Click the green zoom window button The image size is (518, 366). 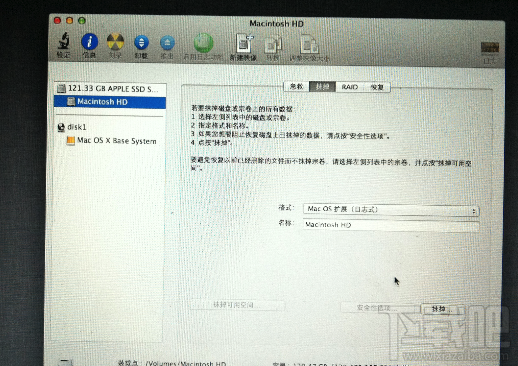coord(82,21)
